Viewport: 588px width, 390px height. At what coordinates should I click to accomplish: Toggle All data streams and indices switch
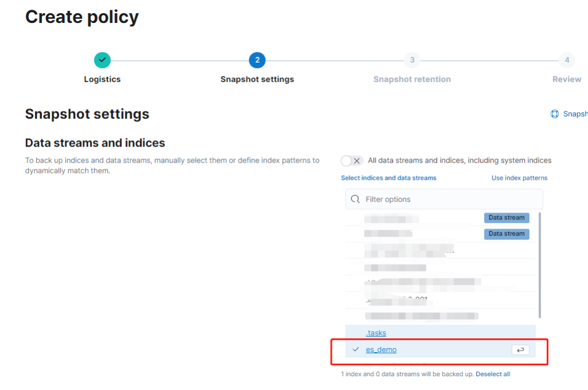point(352,161)
